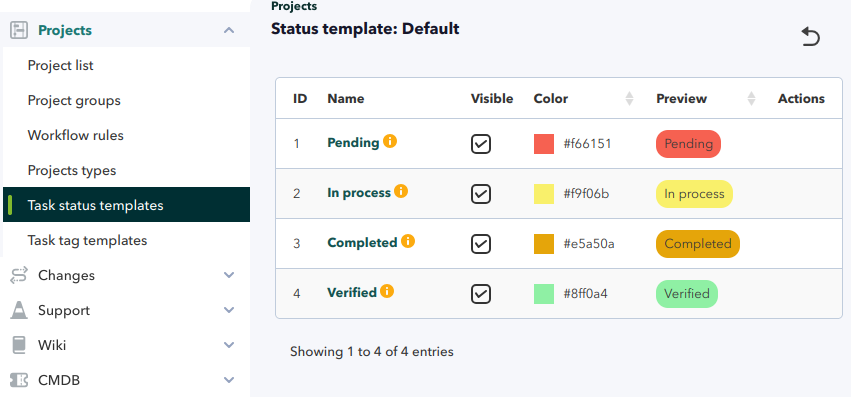851x397 pixels.
Task: Expand the Changes section chevron
Action: [229, 275]
